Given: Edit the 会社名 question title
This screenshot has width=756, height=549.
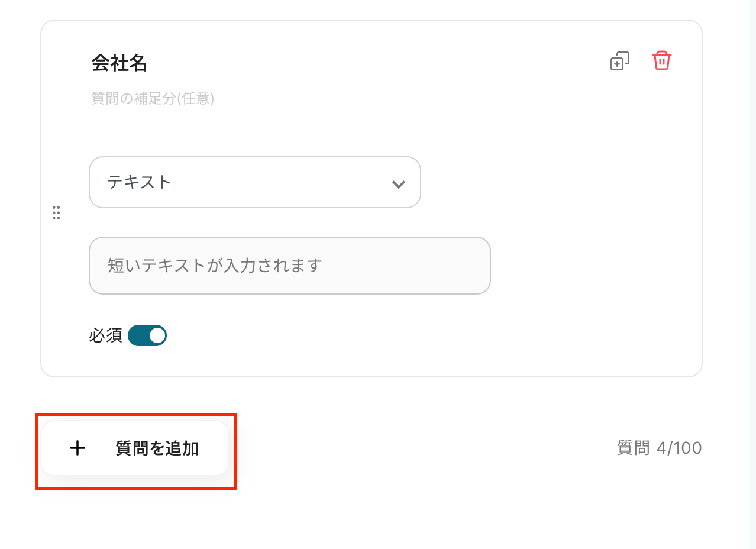Looking at the screenshot, I should 119,63.
